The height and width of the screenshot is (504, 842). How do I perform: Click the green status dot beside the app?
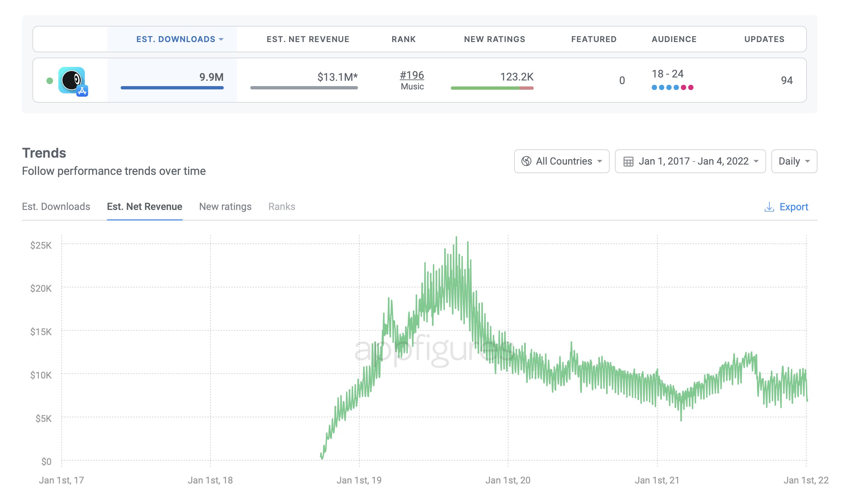point(50,80)
